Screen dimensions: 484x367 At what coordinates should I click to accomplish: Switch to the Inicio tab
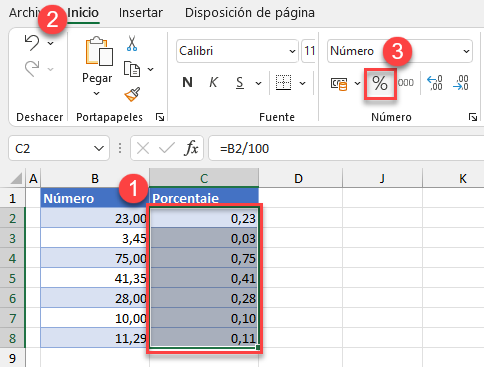pyautogui.click(x=83, y=13)
